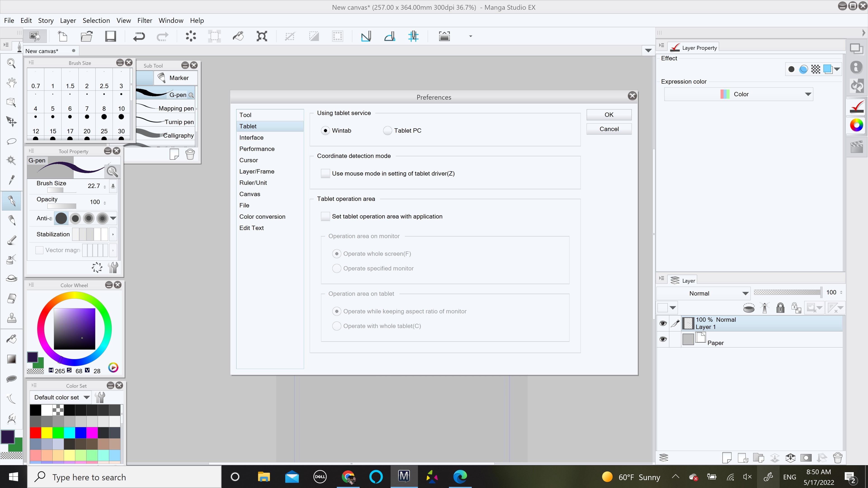The height and width of the screenshot is (488, 868).
Task: Hide the Paper layer eye icon
Action: pyautogui.click(x=663, y=339)
